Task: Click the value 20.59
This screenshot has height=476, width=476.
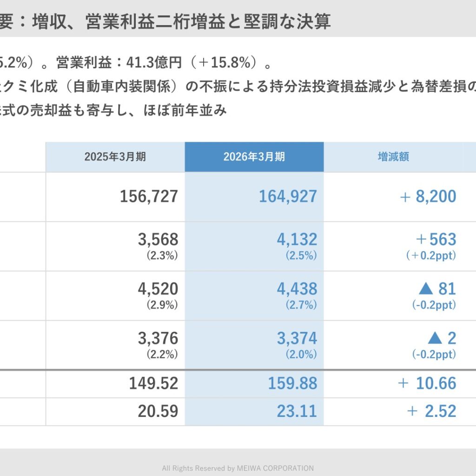Action: (158, 411)
